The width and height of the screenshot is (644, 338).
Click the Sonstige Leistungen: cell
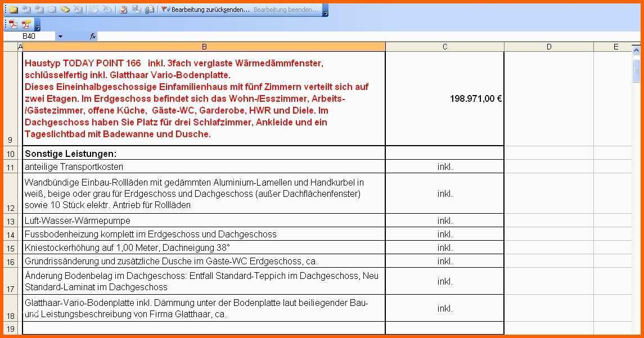pos(204,153)
